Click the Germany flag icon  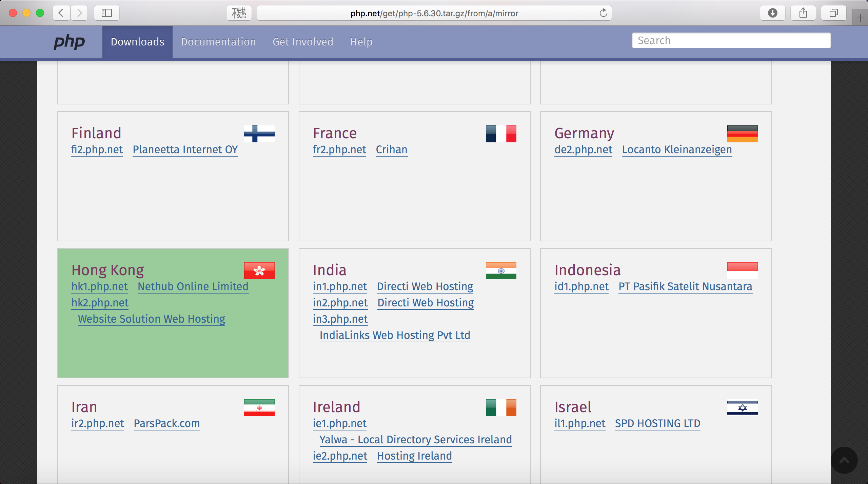click(x=742, y=134)
